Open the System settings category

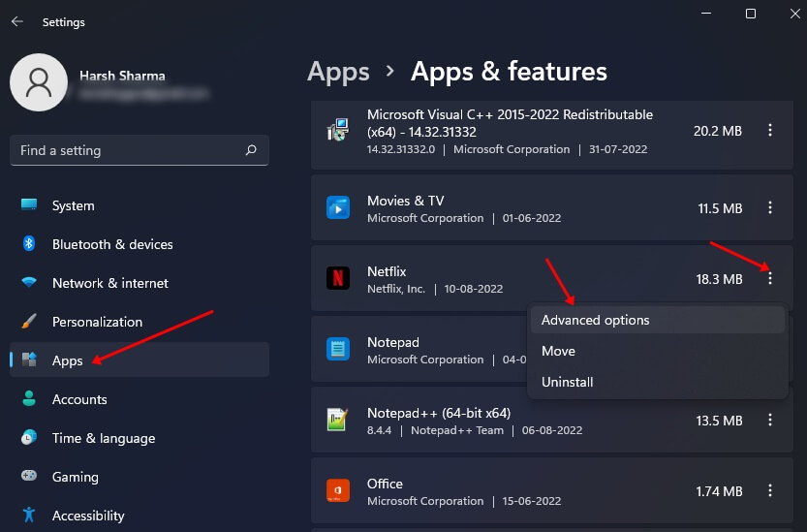(x=139, y=205)
